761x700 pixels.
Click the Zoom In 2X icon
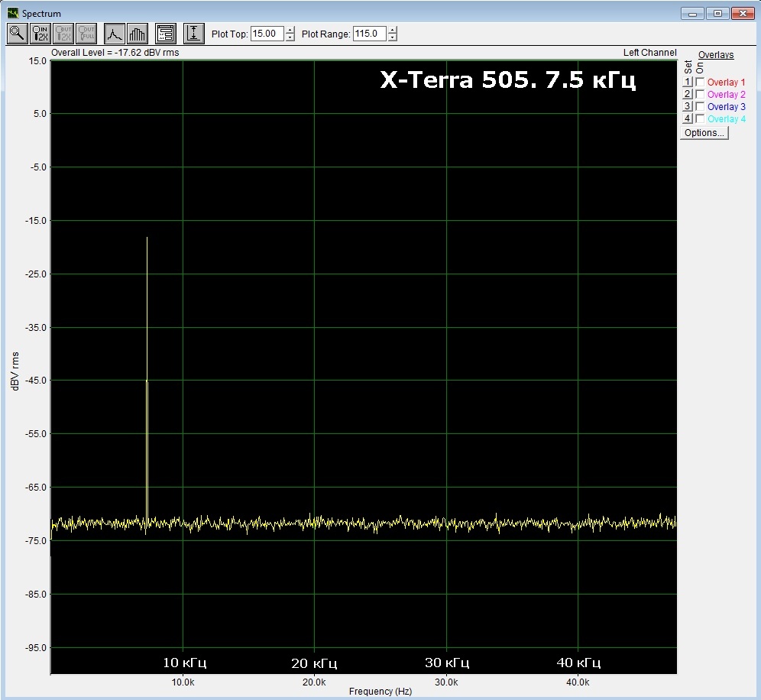(40, 33)
